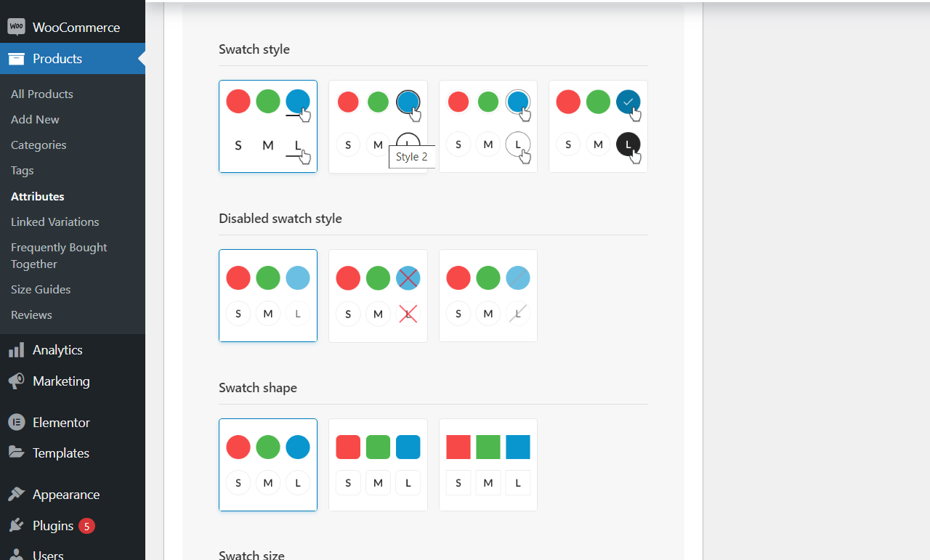Viewport: 930px width, 560px height.
Task: Open Linked Variations submenu item
Action: (x=55, y=222)
